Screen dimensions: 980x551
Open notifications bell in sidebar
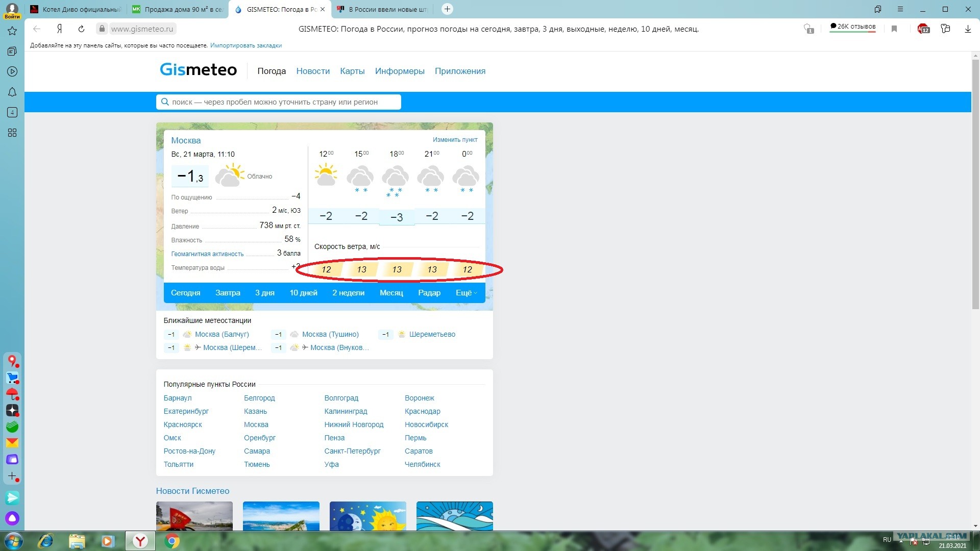point(12,92)
